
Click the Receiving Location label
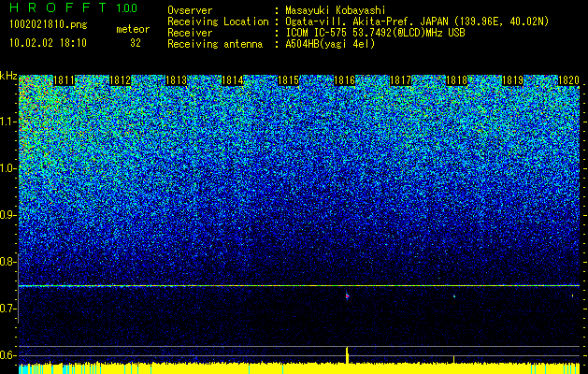pyautogui.click(x=218, y=22)
